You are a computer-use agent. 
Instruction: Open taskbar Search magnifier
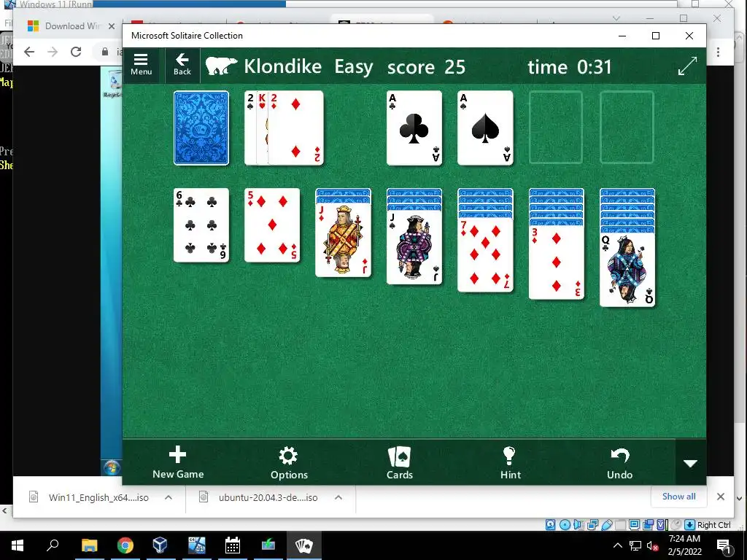[53, 545]
